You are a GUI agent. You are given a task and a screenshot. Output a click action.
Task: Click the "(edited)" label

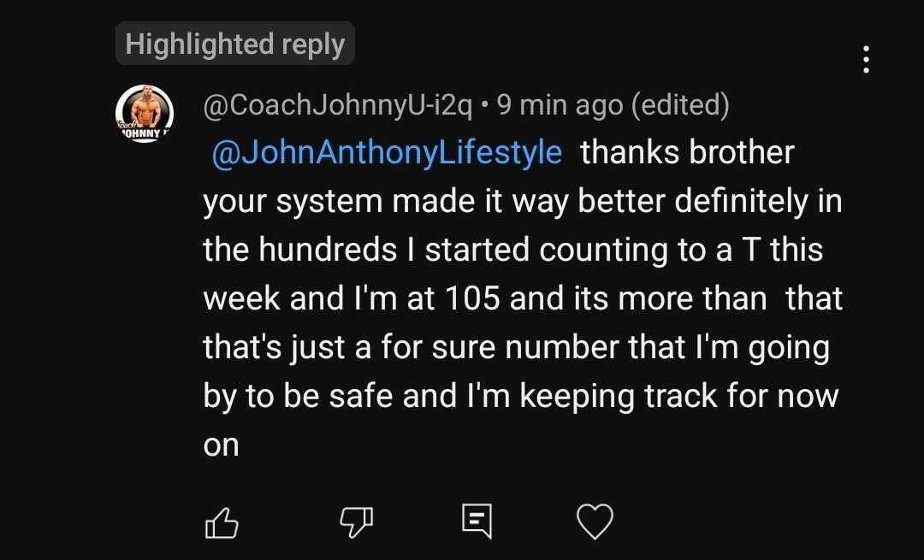680,105
